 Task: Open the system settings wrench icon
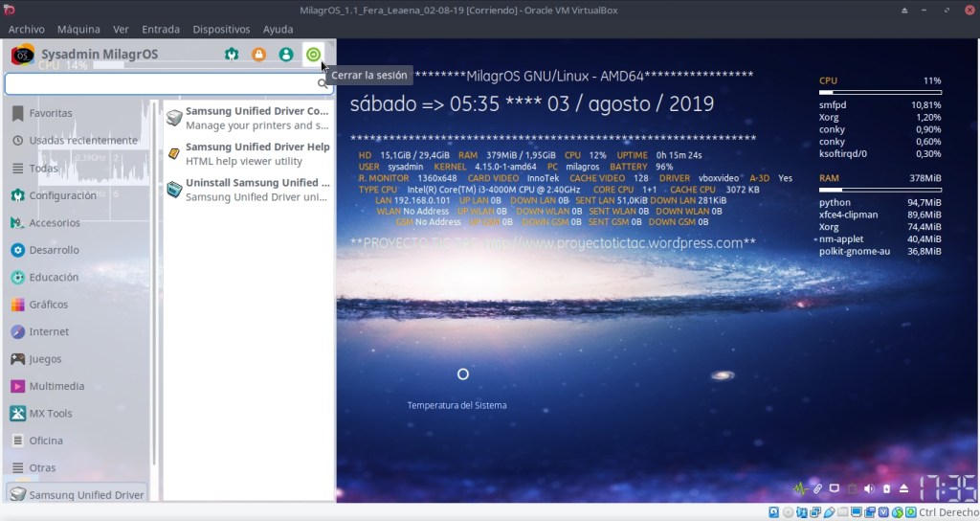232,55
